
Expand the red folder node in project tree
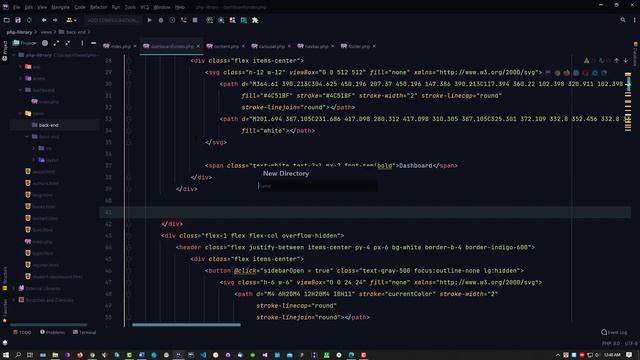tap(20, 67)
